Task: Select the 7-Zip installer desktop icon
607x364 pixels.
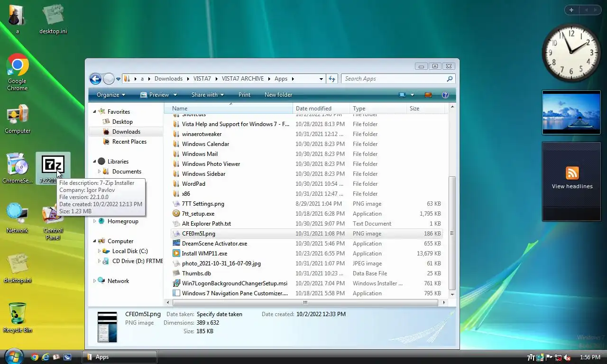Action: click(x=53, y=168)
